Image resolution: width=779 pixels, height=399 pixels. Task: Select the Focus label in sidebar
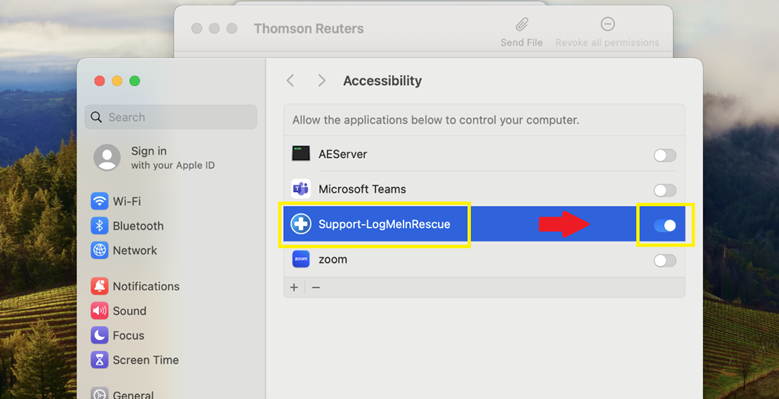128,335
